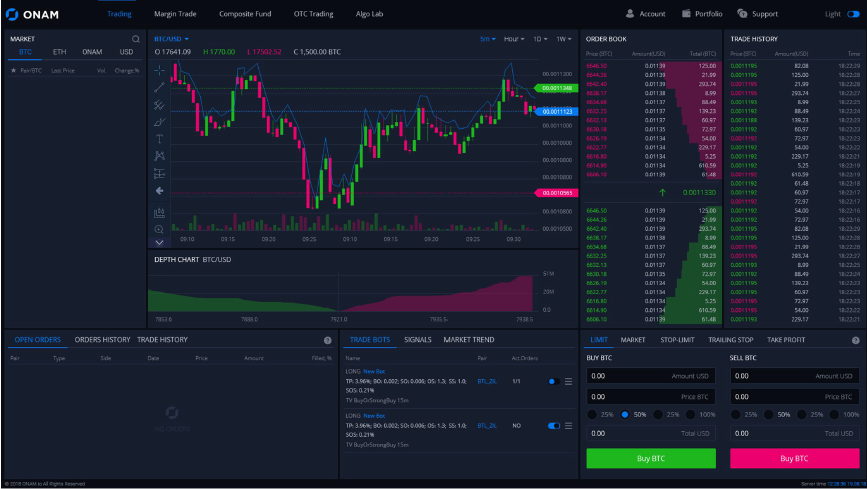Screen dimensions: 867x489
Task: Switch to the Signals tab
Action: pyautogui.click(x=417, y=340)
